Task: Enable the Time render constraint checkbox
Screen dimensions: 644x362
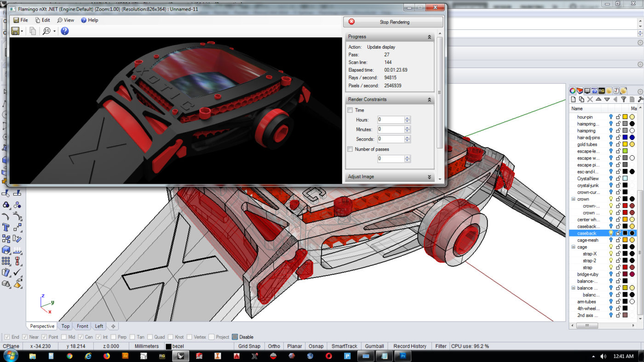Action: click(x=350, y=110)
